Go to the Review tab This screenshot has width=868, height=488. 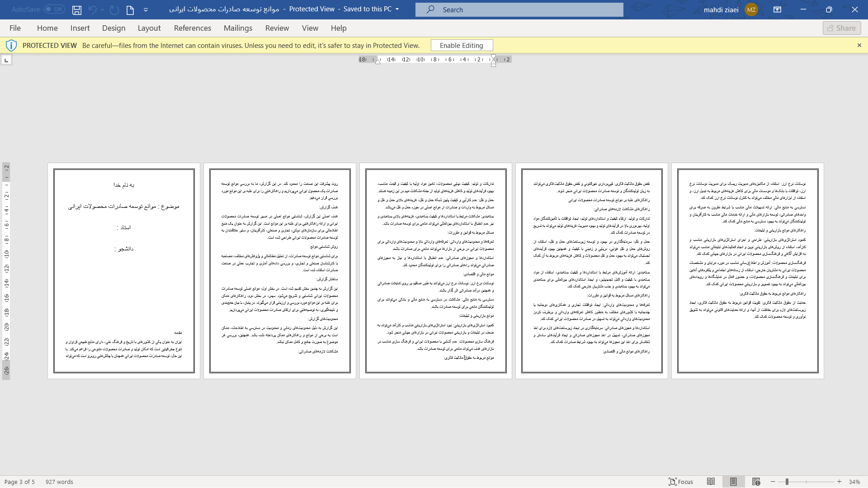(x=277, y=28)
